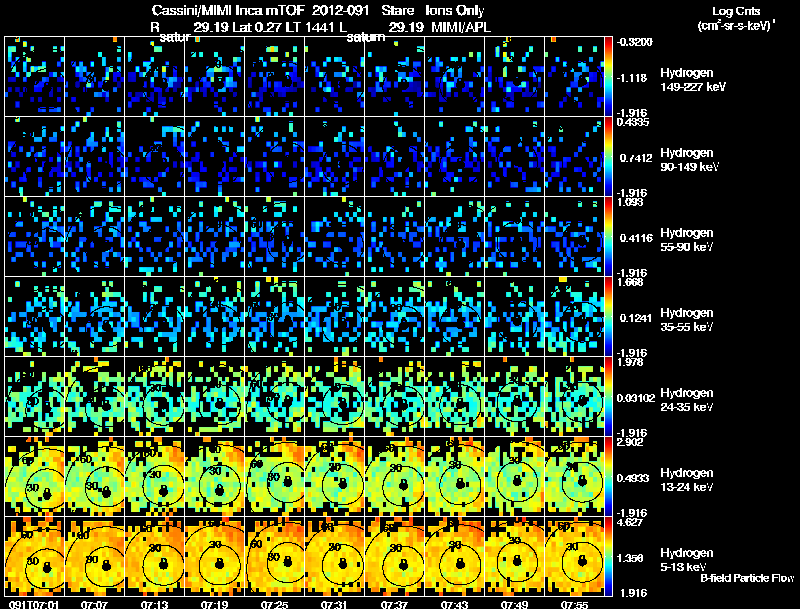Image resolution: width=800 pixels, height=609 pixels.
Task: Click the color bar beside Hydrogen 5-13 keV
Action: point(608,556)
